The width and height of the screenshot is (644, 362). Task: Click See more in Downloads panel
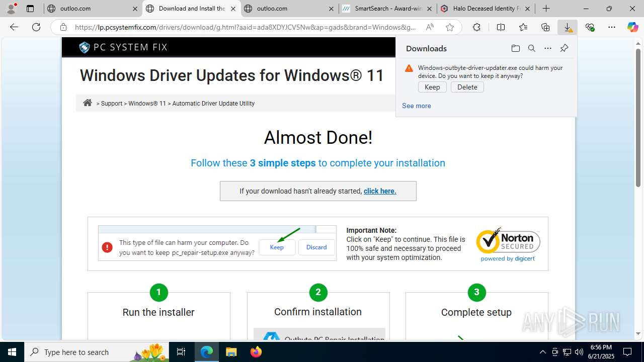pyautogui.click(x=416, y=106)
